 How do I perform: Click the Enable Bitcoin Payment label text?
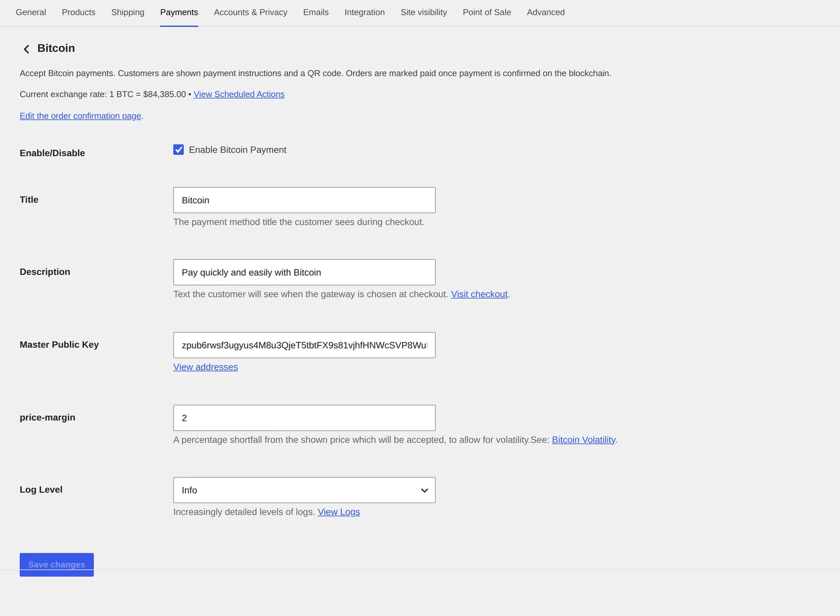(x=237, y=150)
